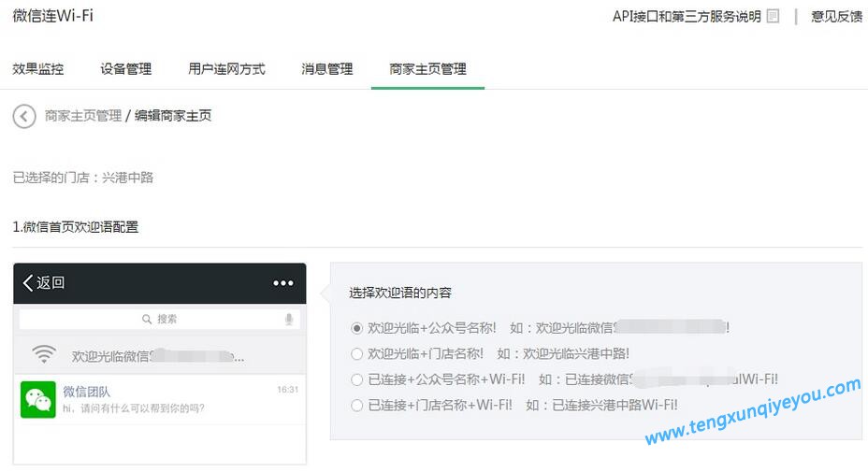Click the 1.微信首页欢迎语配置 section heading
Viewport: 868px width, 472px height.
(75, 227)
